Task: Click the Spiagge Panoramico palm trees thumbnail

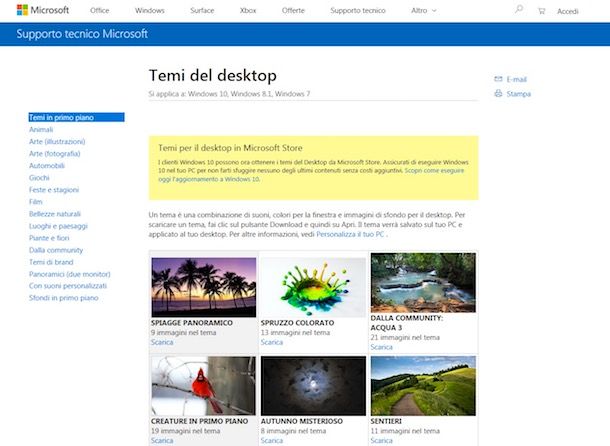Action: [x=204, y=287]
